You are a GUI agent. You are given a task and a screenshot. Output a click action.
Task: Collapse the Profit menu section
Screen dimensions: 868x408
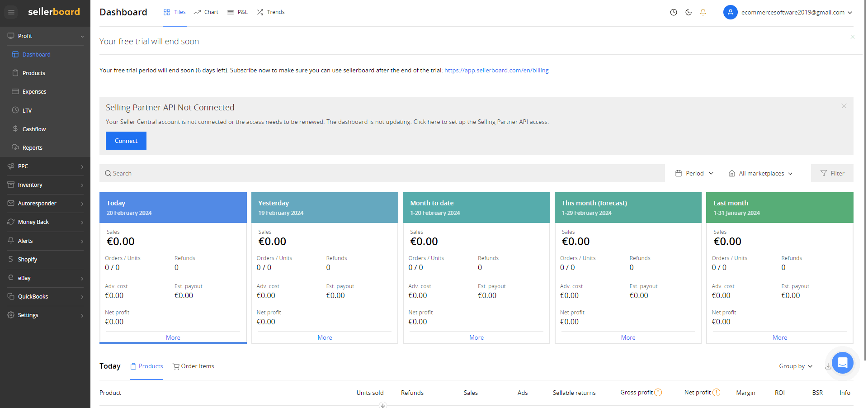point(45,36)
